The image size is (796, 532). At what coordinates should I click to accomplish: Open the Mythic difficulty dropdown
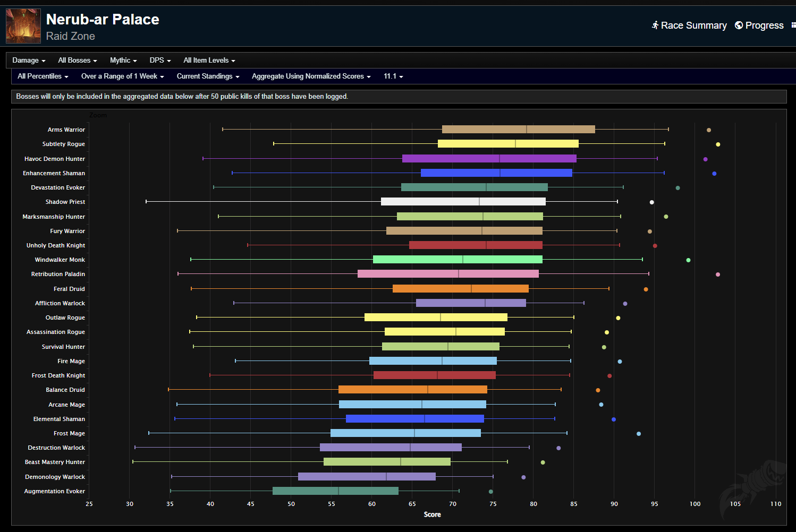pyautogui.click(x=123, y=61)
